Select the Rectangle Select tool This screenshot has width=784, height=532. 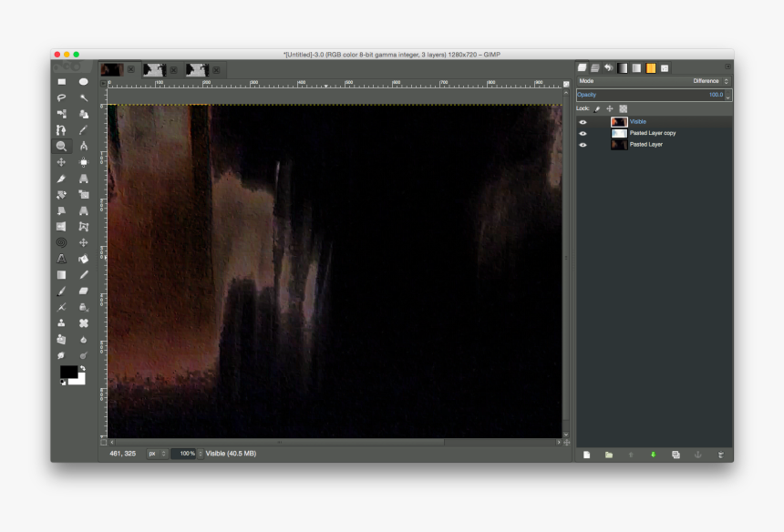tap(61, 81)
